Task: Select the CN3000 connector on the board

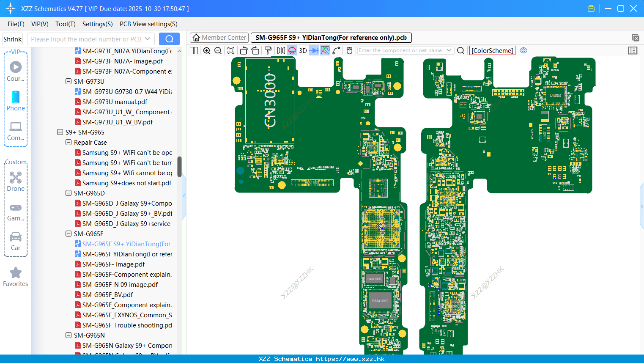Action: pos(270,101)
